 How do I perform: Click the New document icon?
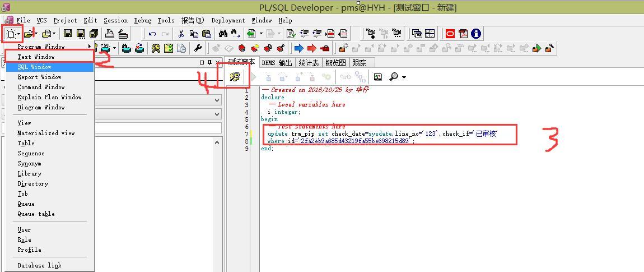[11, 34]
